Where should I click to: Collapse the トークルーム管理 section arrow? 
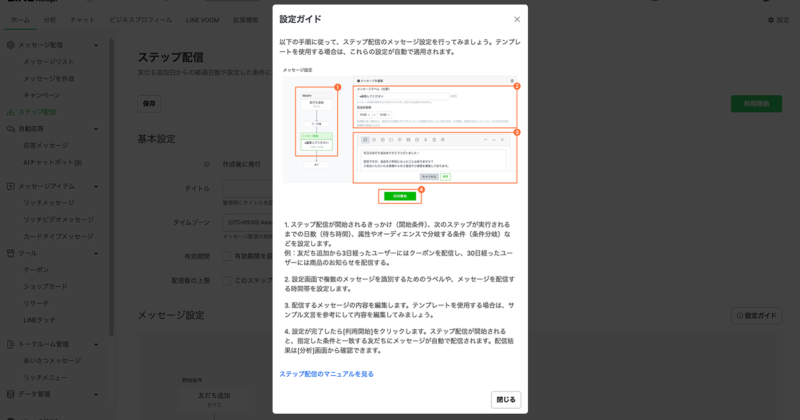click(x=96, y=344)
